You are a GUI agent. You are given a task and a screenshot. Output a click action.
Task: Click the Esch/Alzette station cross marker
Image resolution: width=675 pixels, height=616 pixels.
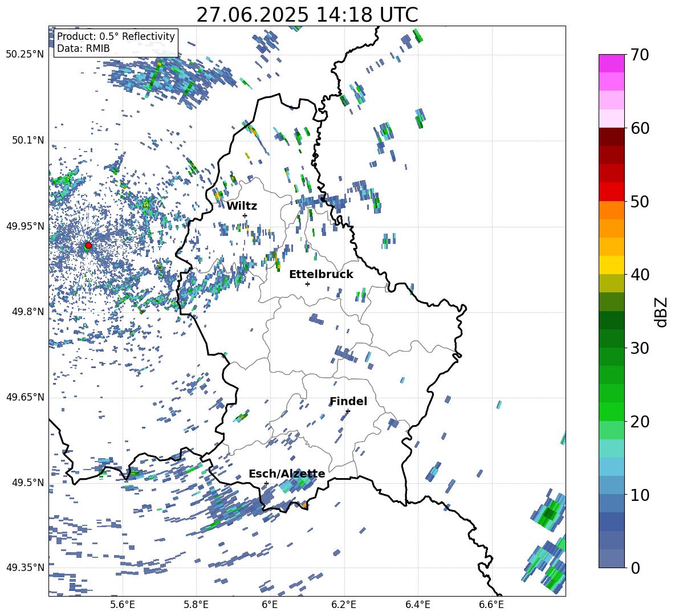tap(266, 483)
